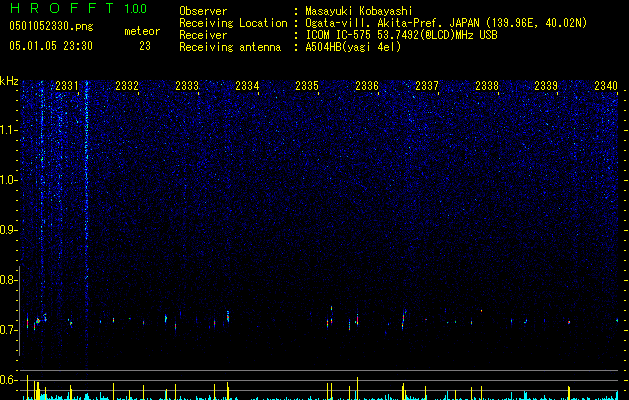Click the 2332 time marker
Image resolution: width=629 pixels, height=400 pixels.
click(127, 85)
